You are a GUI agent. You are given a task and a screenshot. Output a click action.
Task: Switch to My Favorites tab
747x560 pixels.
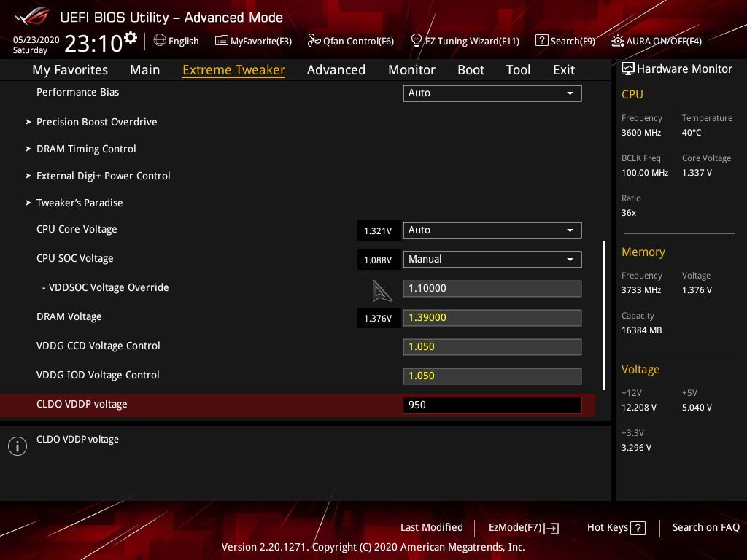tap(70, 70)
